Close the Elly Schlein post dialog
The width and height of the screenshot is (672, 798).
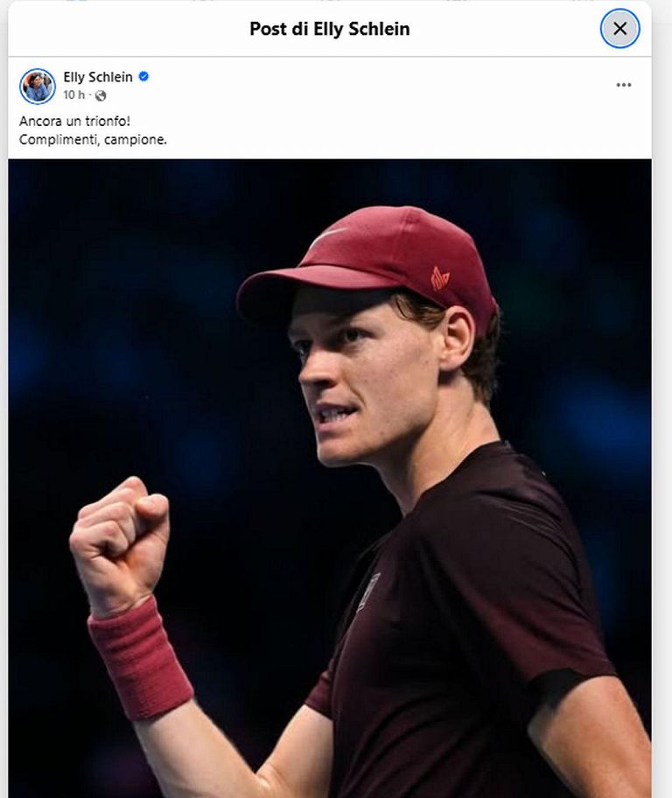coord(619,29)
